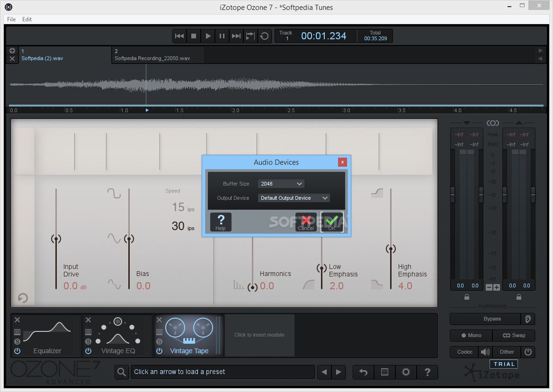553x392 pixels.
Task: Click the Dither button
Action: (x=507, y=352)
